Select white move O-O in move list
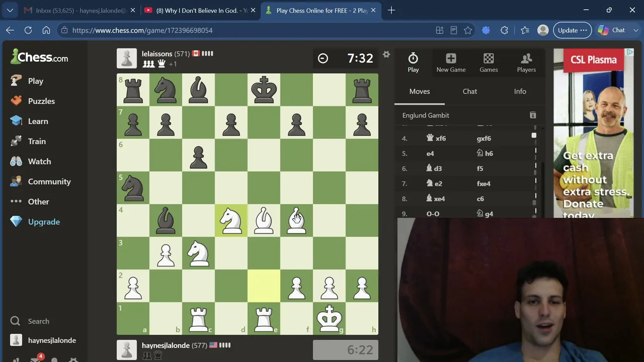The height and width of the screenshot is (362, 644). pyautogui.click(x=433, y=214)
